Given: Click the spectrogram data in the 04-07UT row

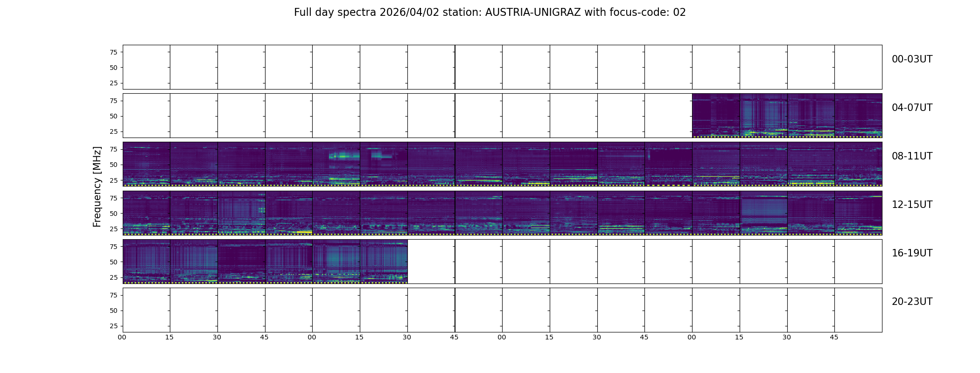Looking at the screenshot, I should [x=787, y=116].
